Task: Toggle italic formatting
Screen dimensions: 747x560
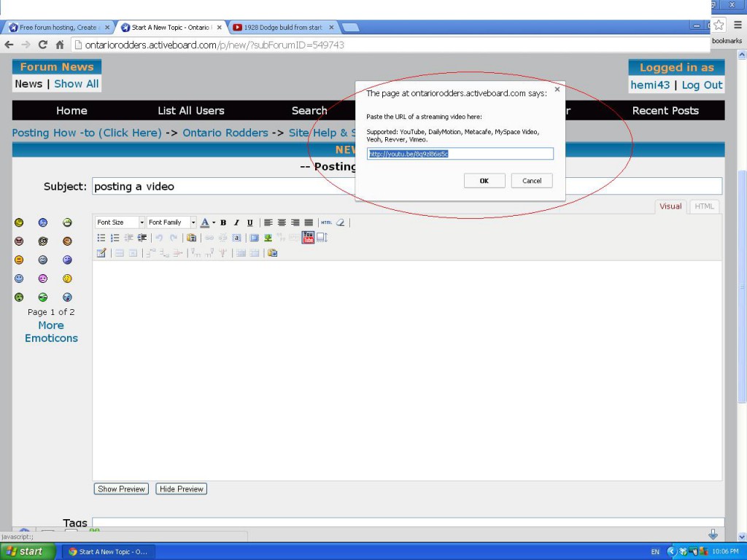Action: (236, 222)
